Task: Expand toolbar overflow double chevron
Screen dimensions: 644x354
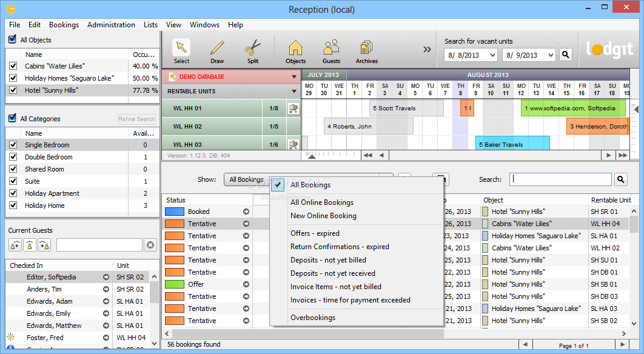Action: coord(427,49)
